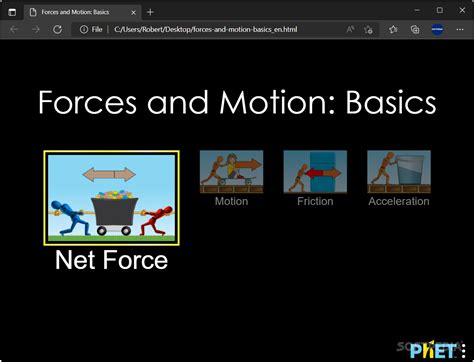This screenshot has height=362, width=474.
Task: Add this page to favorites
Action: 368,30
